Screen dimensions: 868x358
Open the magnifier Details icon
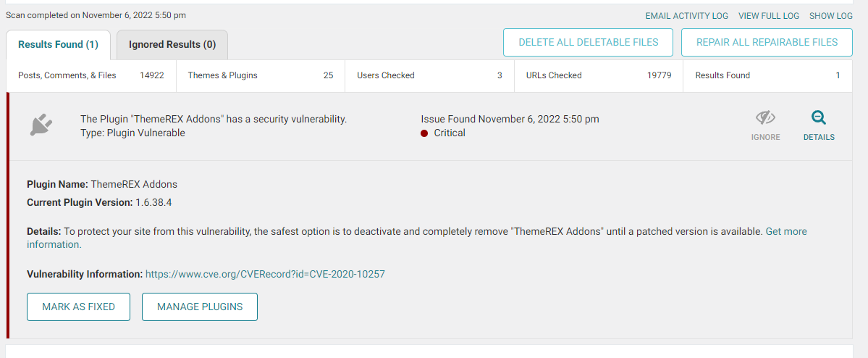pos(819,117)
